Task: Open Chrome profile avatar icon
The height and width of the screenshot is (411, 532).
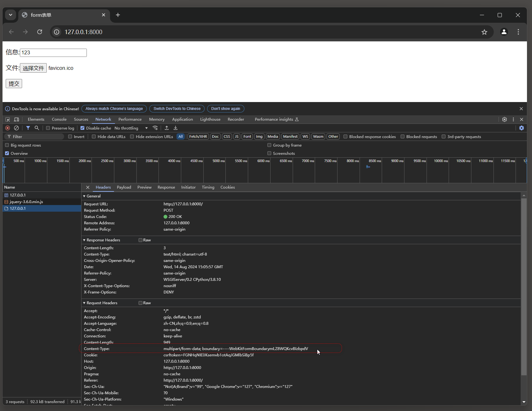Action: coord(504,32)
